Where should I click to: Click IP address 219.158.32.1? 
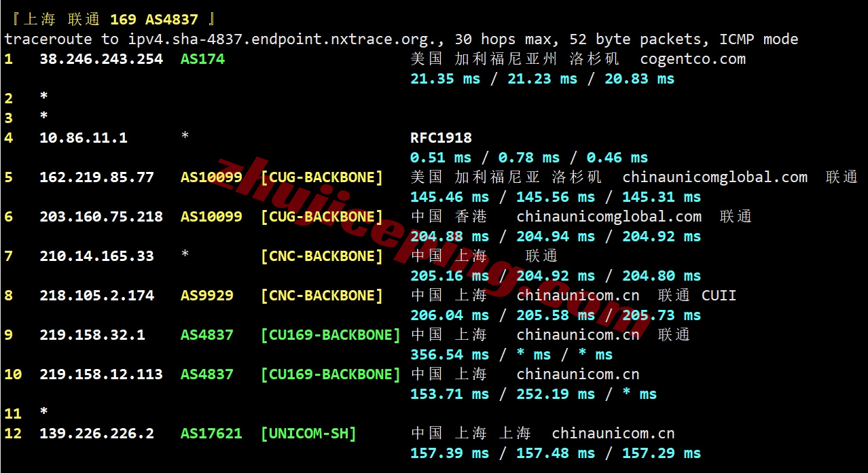pyautogui.click(x=92, y=335)
